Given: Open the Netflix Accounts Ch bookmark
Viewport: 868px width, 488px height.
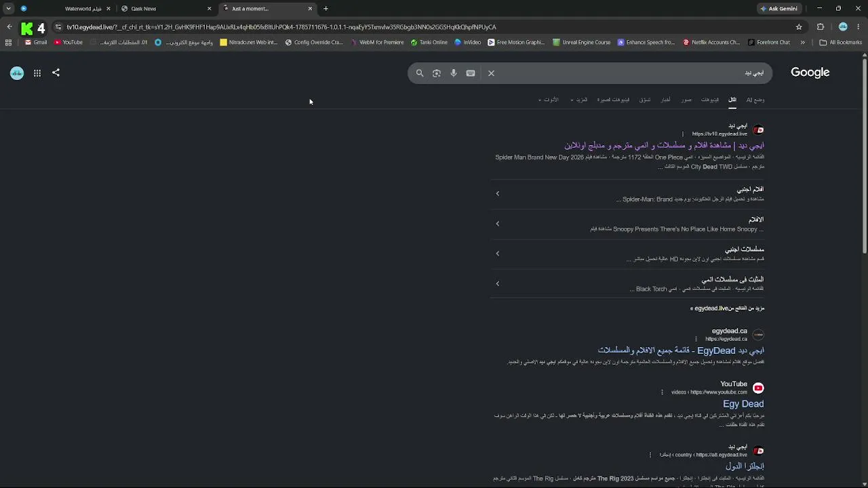Looking at the screenshot, I should tap(711, 42).
